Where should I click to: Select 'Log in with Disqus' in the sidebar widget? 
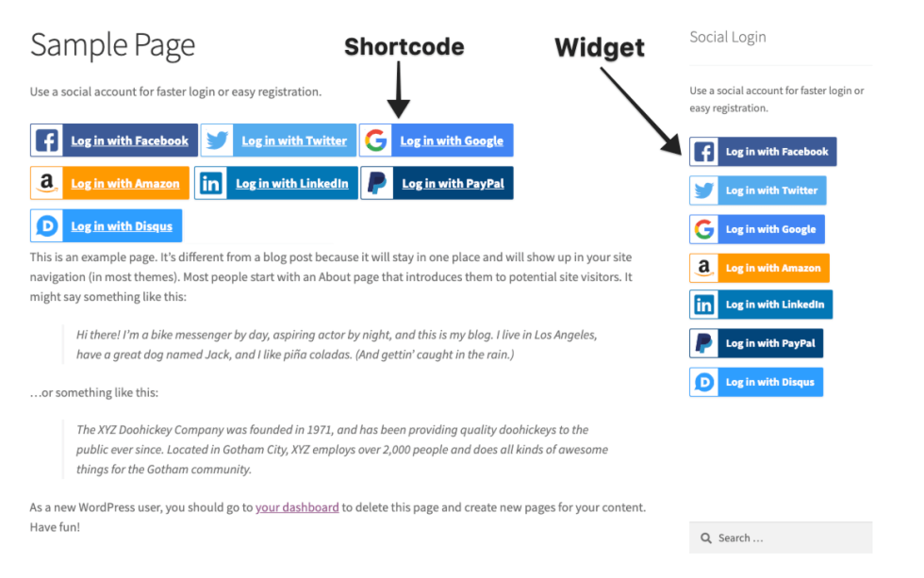pyautogui.click(x=769, y=382)
